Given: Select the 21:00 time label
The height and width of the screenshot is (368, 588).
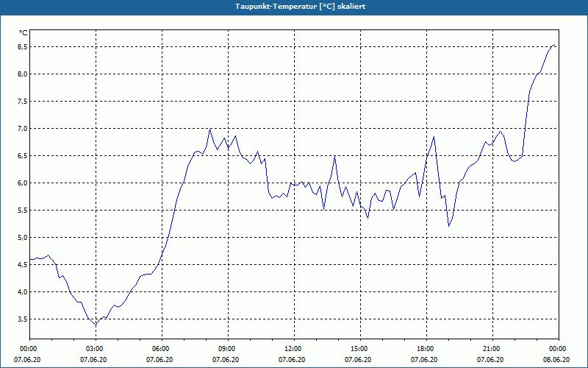Looking at the screenshot, I should click(492, 349).
